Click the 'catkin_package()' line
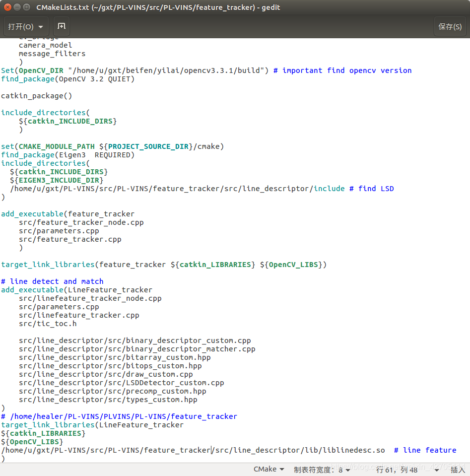 (36, 96)
